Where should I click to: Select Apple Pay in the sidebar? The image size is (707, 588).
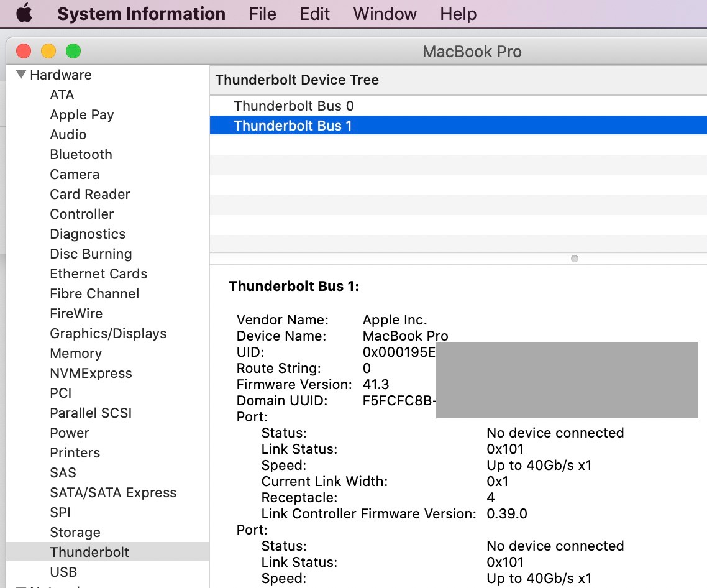pos(81,114)
